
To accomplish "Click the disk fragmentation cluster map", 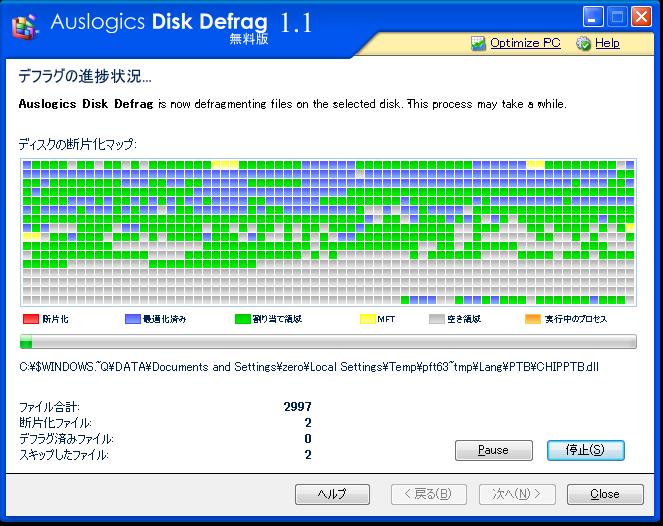I will pyautogui.click(x=328, y=232).
